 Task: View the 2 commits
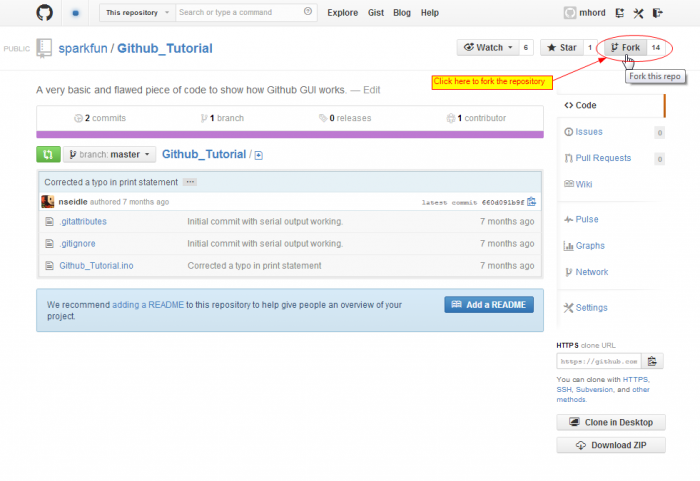click(100, 118)
